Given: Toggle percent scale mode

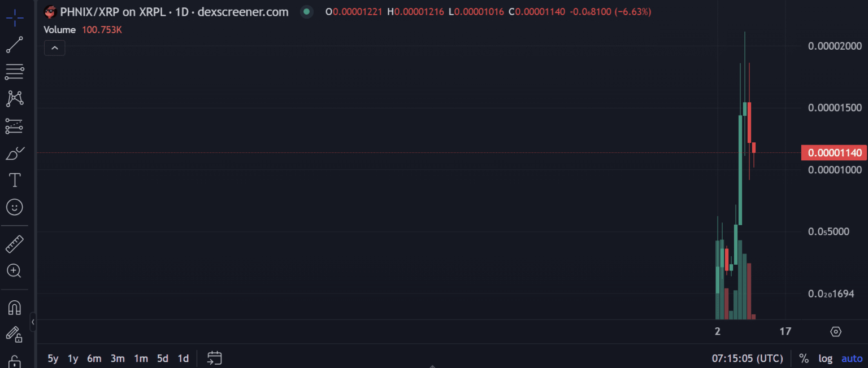Looking at the screenshot, I should (x=804, y=358).
